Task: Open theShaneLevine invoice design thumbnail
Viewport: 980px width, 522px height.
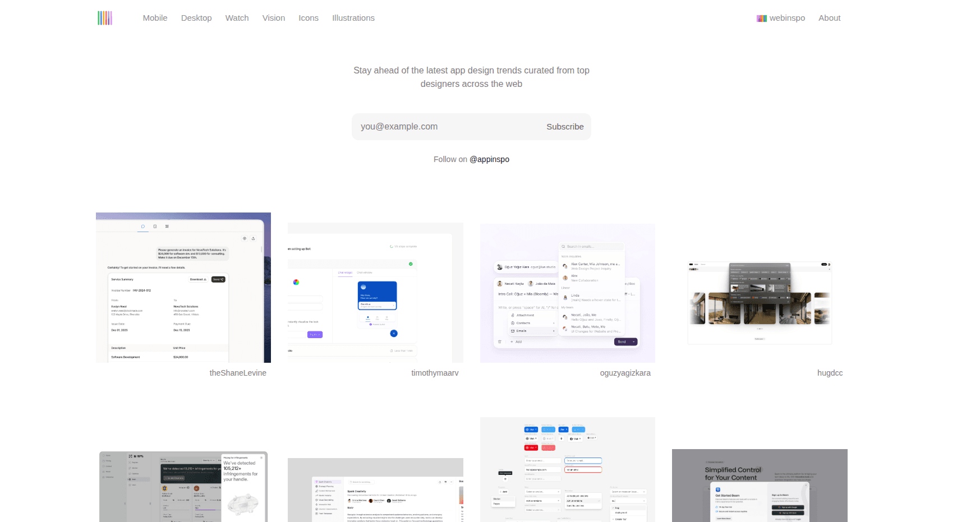Action: pyautogui.click(x=183, y=288)
